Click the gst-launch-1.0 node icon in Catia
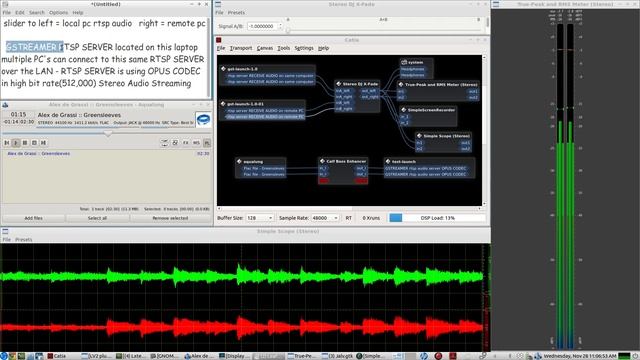This screenshot has width=640, height=360. 223,69
